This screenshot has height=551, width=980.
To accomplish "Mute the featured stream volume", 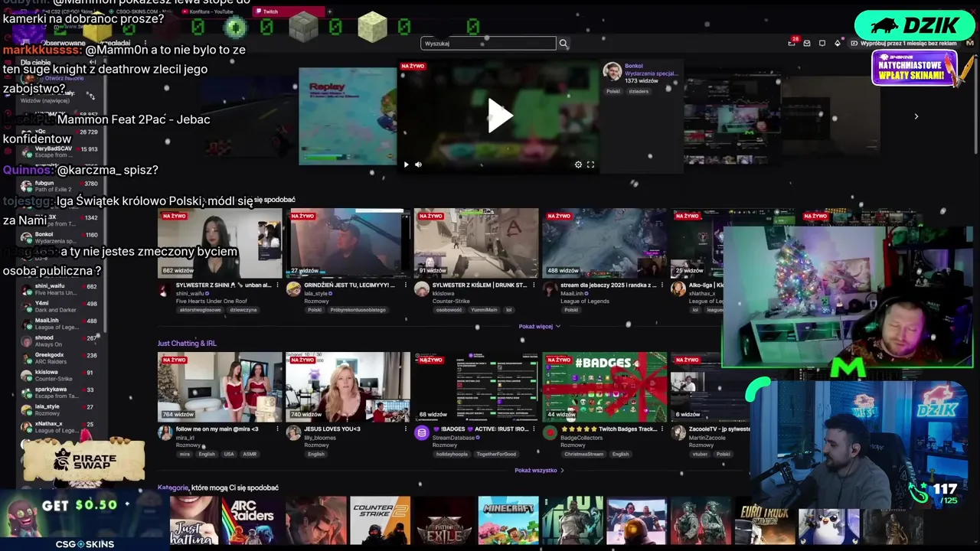I will pyautogui.click(x=418, y=165).
